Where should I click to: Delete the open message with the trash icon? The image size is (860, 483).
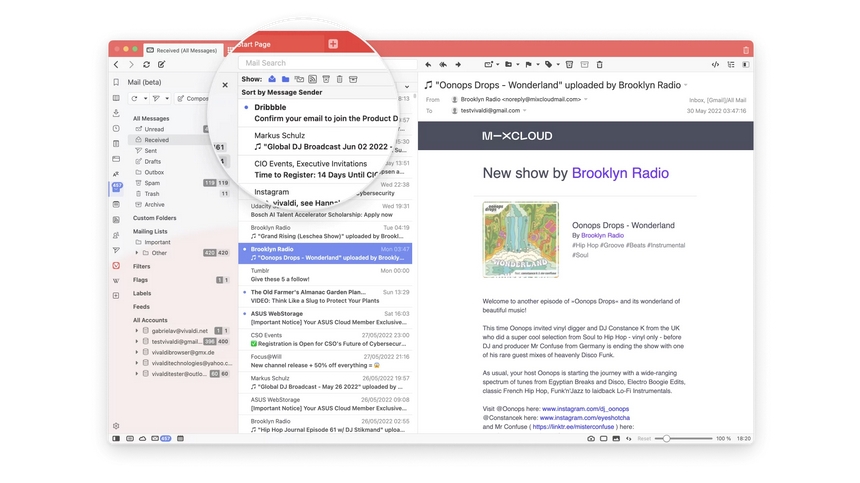tap(599, 65)
